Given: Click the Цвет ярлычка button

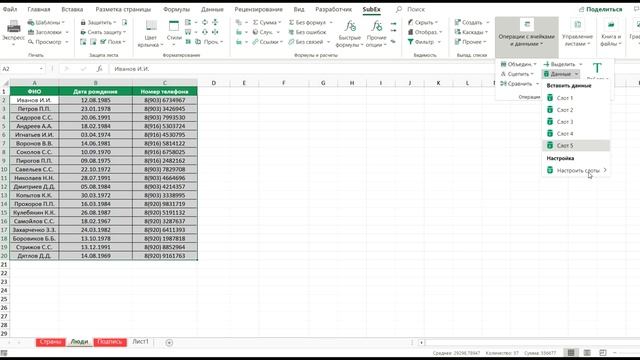Looking at the screenshot, I should (151, 33).
